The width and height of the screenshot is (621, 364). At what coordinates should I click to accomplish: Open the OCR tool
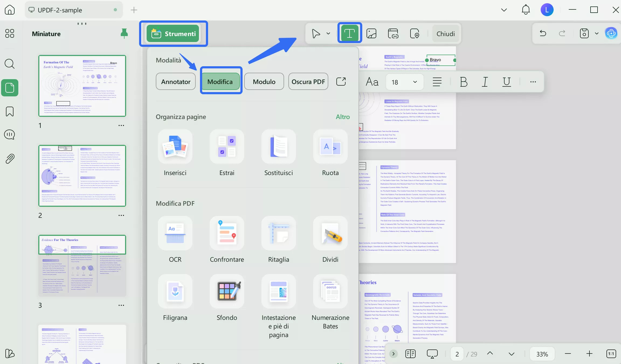(175, 233)
